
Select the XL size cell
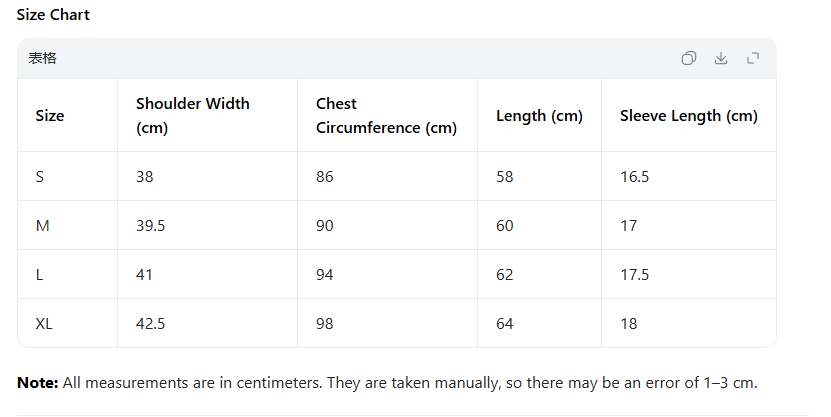click(43, 324)
